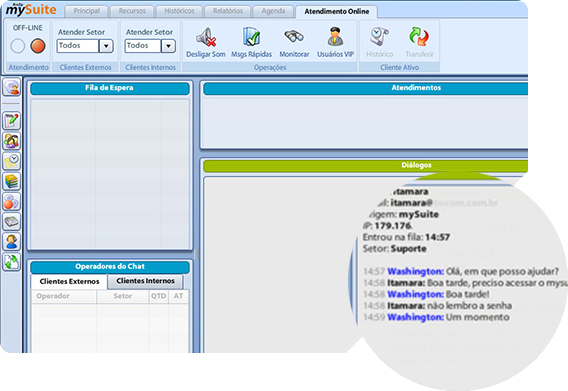Select the red OFF-LINE status radio button
Image resolution: width=568 pixels, height=391 pixels.
pos(38,46)
